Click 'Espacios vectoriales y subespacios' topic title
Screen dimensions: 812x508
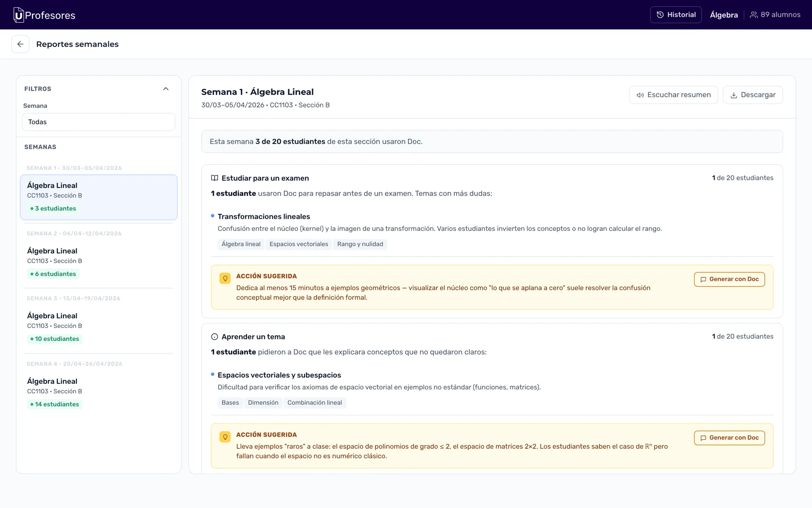[279, 375]
